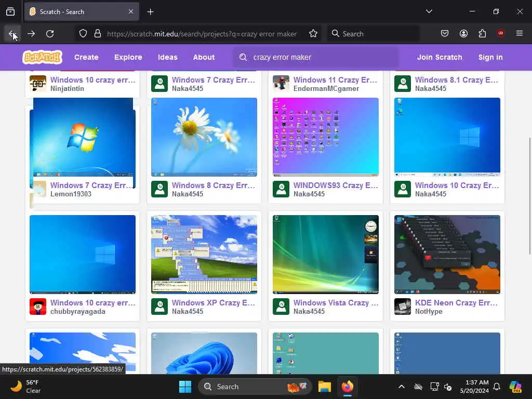The width and height of the screenshot is (532, 399).
Task: Select the Scratch - Search browser tab
Action: pos(82,12)
